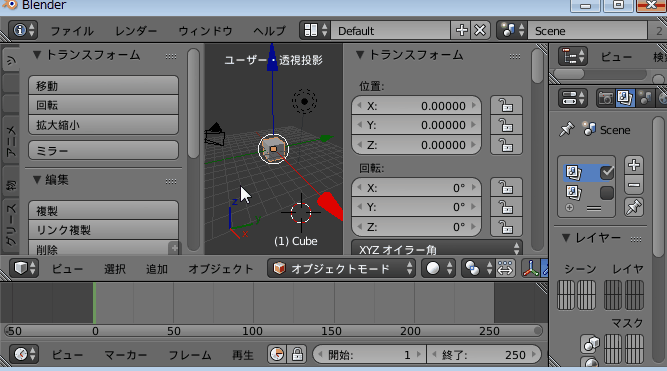Toggle lock for location Y
The width and height of the screenshot is (667, 371).
click(506, 125)
